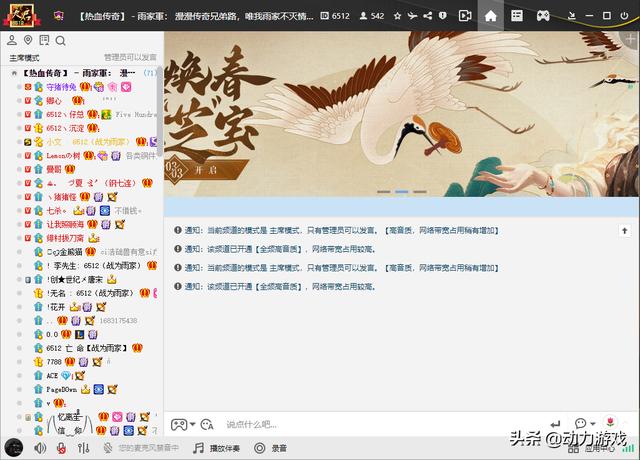Select user 李先生: 6512 in member list

coord(93,266)
